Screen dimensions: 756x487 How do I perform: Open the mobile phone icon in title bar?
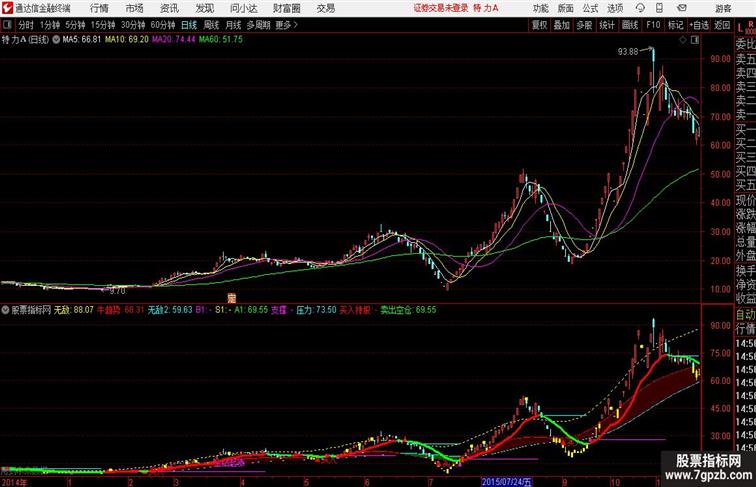(659, 8)
